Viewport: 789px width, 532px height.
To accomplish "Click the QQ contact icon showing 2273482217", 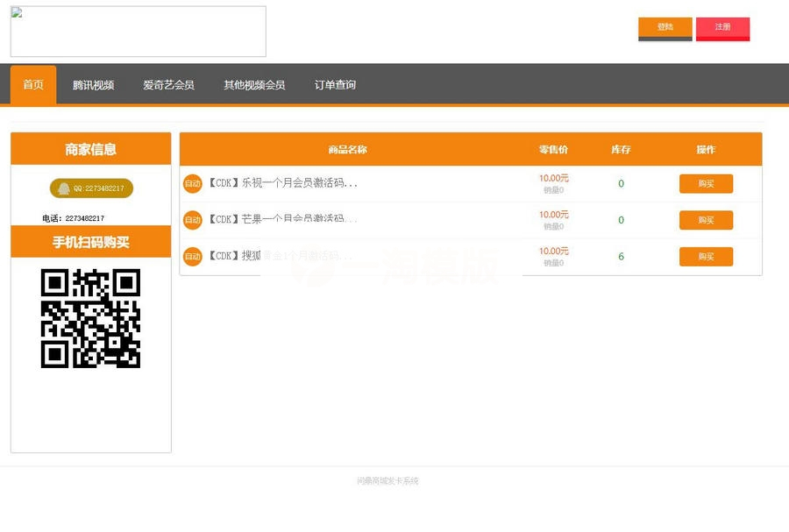I will [x=90, y=188].
